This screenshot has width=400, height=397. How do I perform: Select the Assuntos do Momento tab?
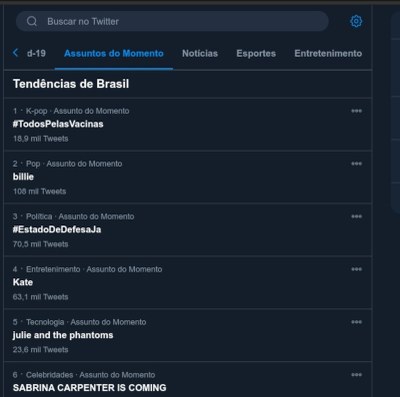[x=114, y=53]
